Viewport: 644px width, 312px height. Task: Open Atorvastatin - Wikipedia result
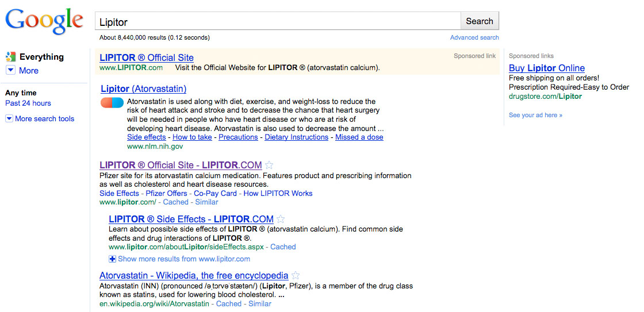pyautogui.click(x=194, y=275)
